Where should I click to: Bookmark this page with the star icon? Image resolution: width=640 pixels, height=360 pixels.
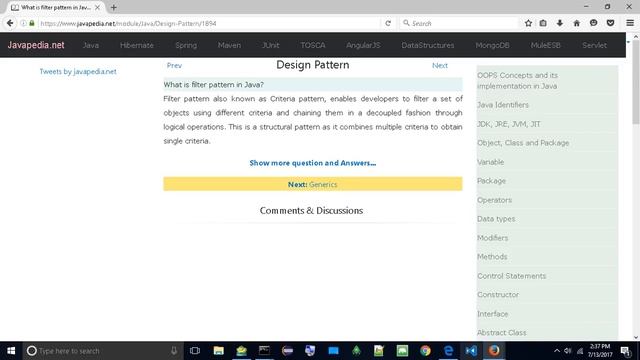coord(528,23)
